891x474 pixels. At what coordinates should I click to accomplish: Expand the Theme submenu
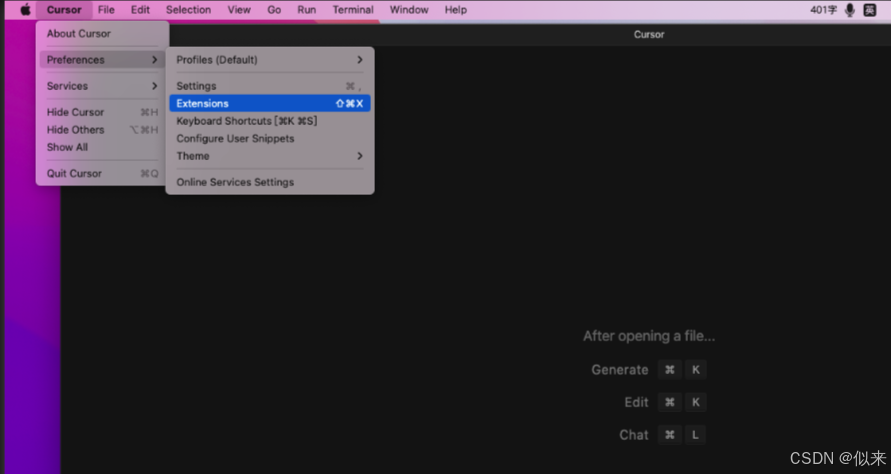coord(270,156)
